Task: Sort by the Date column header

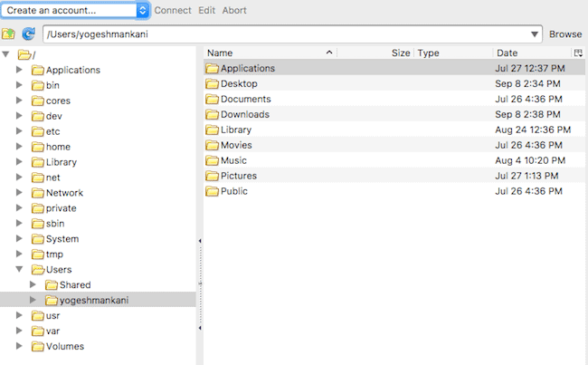Action: click(532, 53)
